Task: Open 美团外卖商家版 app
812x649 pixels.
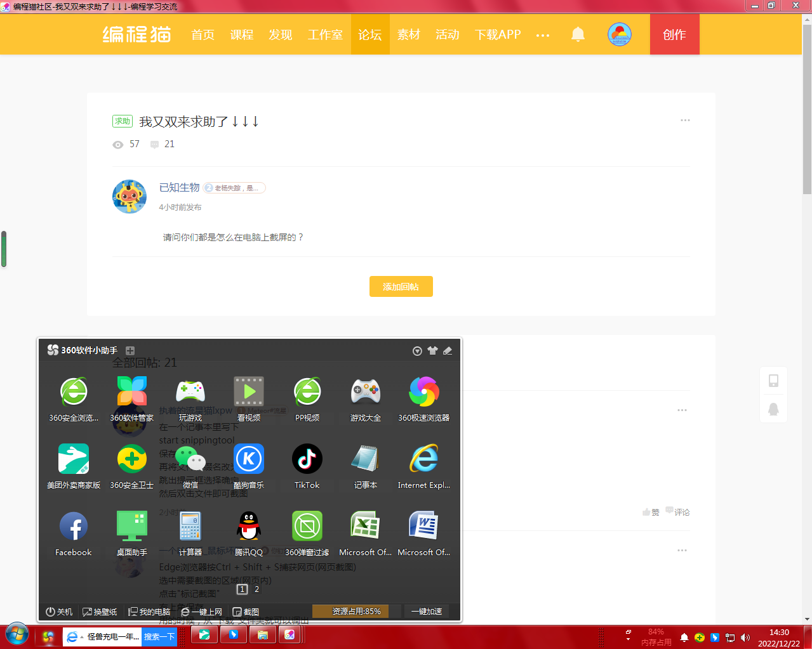Action: [x=74, y=466]
